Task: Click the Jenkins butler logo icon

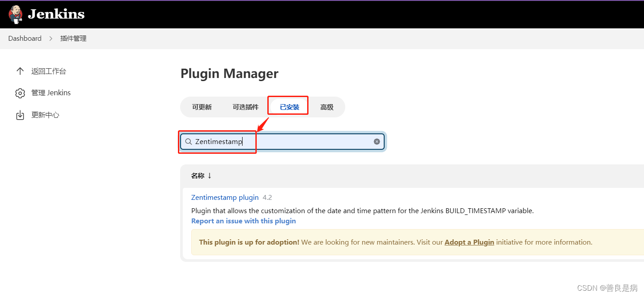Action: (x=15, y=14)
